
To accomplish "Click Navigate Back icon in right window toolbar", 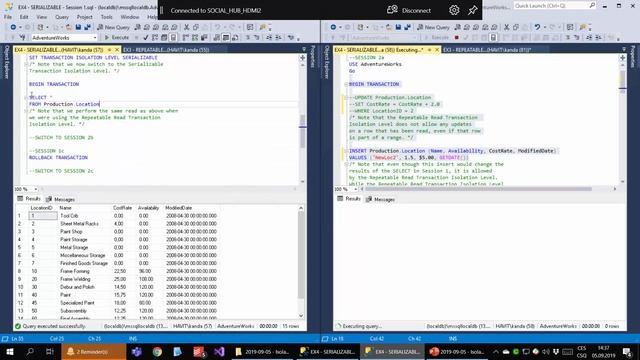I will pyautogui.click(x=333, y=27).
